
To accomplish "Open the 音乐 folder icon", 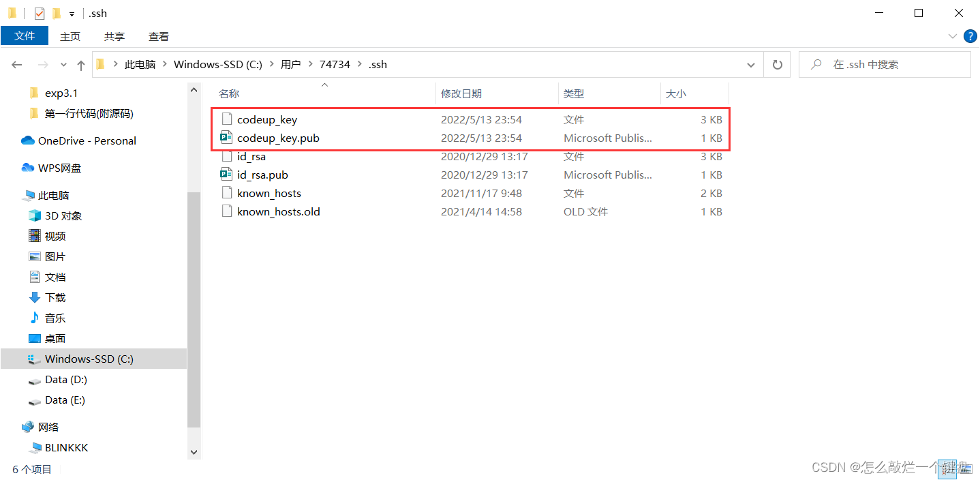I will click(x=35, y=318).
